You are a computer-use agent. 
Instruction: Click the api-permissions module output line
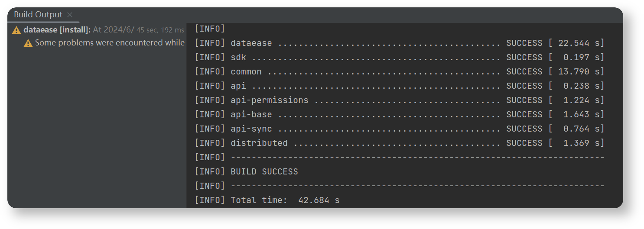click(x=399, y=100)
